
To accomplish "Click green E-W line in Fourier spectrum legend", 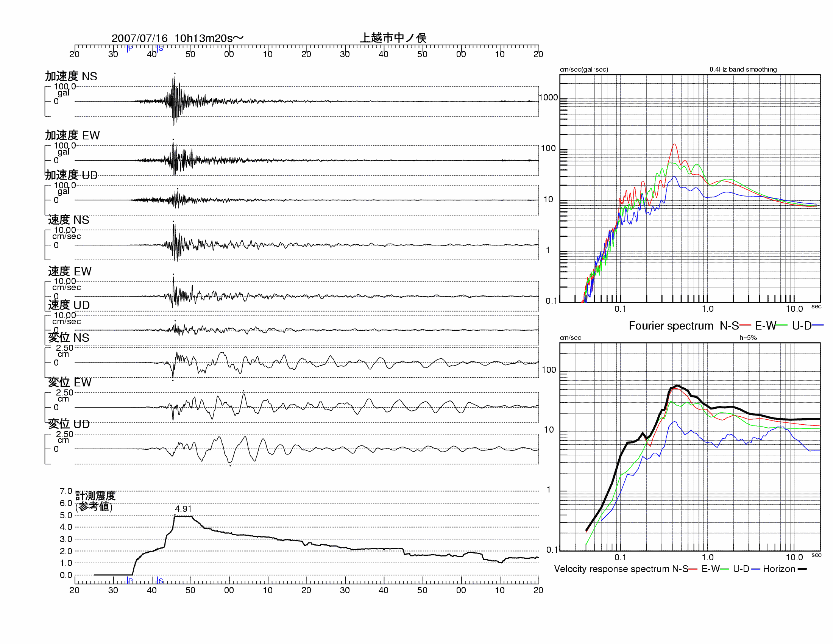I will (x=782, y=325).
